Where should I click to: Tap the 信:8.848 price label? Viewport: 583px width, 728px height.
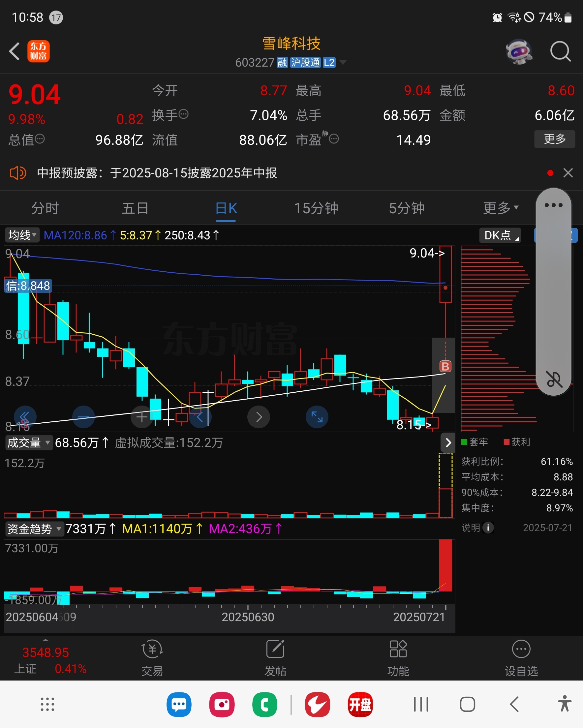tap(28, 286)
